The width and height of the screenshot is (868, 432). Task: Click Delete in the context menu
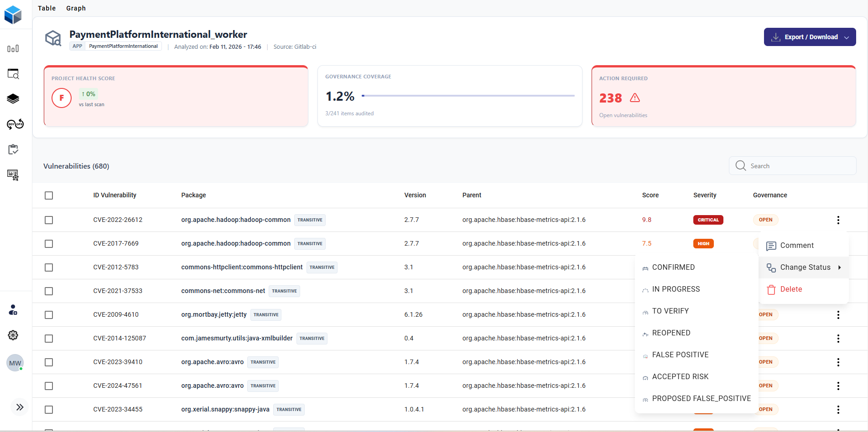pos(791,289)
